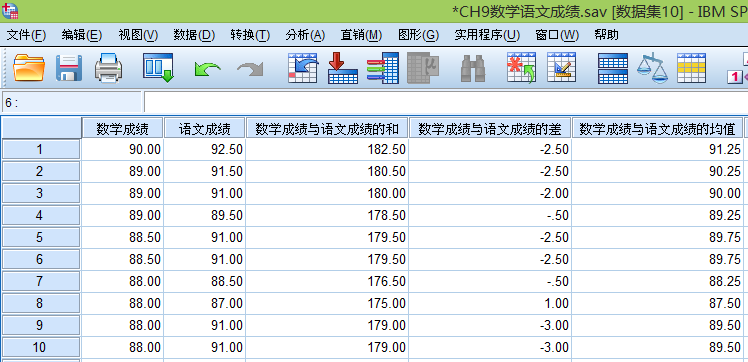This screenshot has height=362, width=748.
Task: Click sum cell 176.50 in row 7
Action: pos(327,281)
